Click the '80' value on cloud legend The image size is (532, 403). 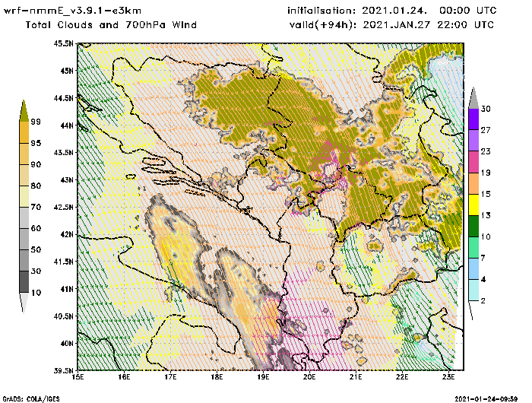36,186
